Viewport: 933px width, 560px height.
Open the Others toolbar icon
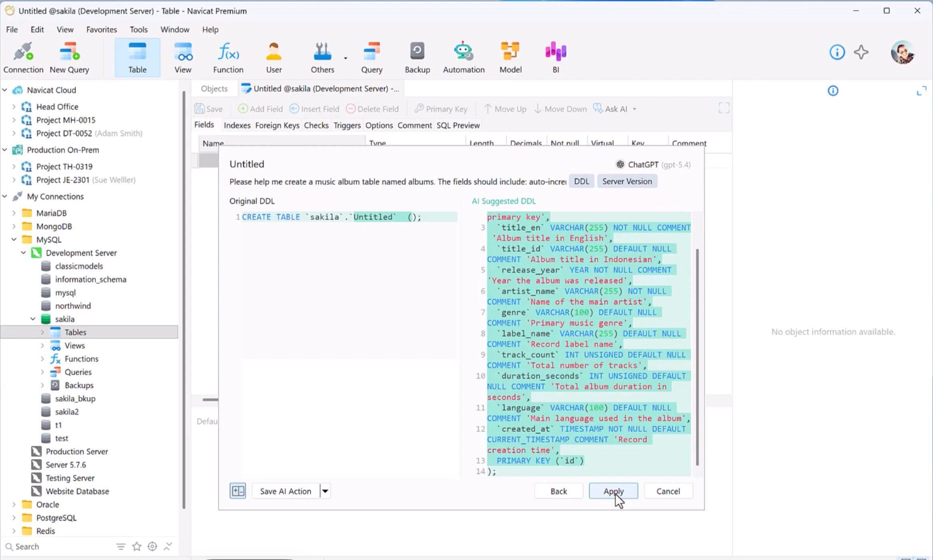[x=322, y=58]
